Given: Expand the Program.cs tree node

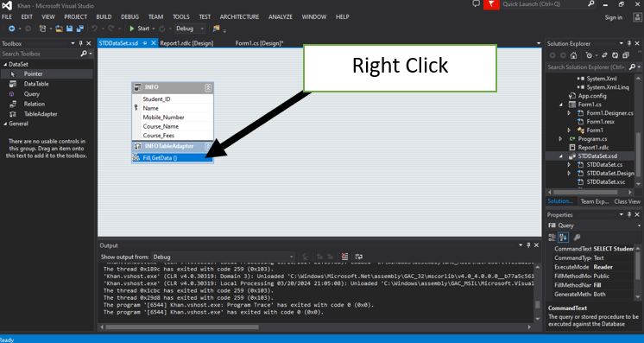Looking at the screenshot, I should coord(561,139).
